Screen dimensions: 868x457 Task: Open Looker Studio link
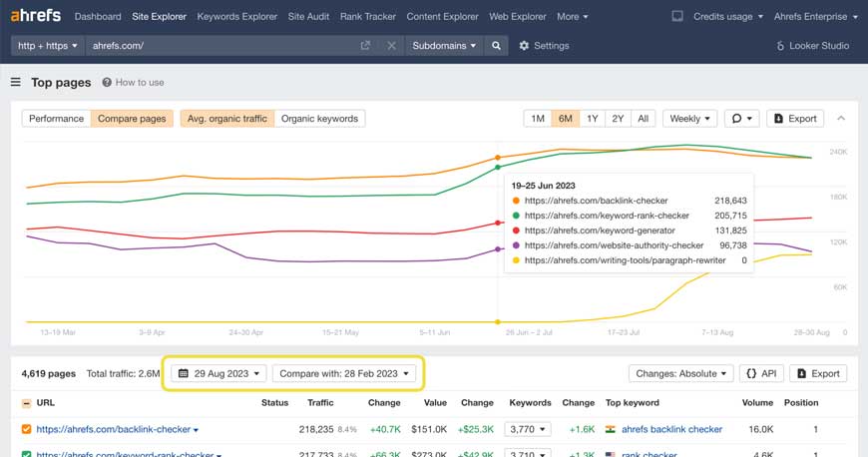click(813, 46)
